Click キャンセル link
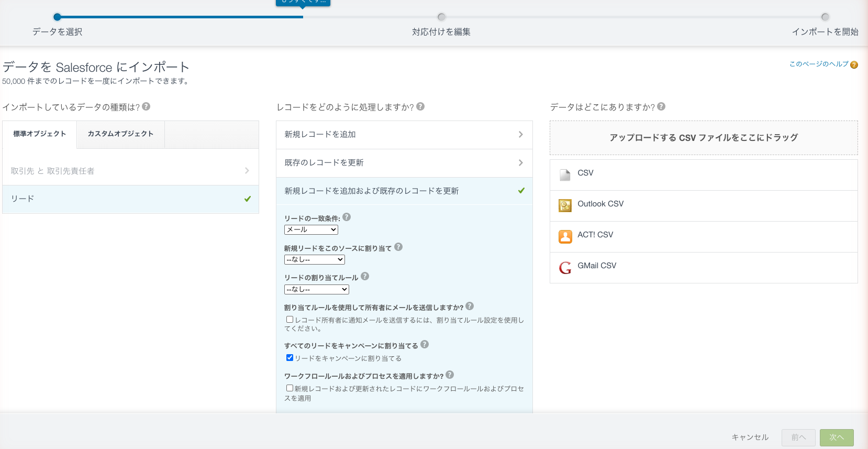This screenshot has width=868, height=449. (750, 437)
